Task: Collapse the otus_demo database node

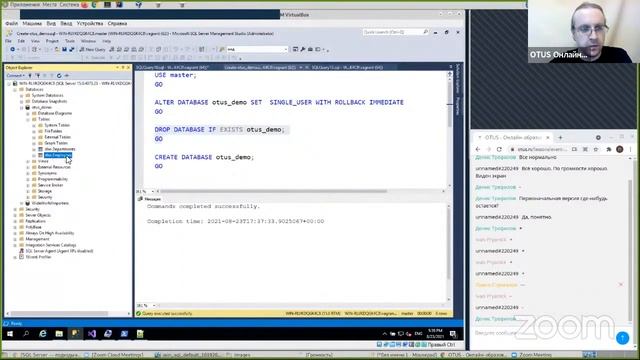Action: click(x=22, y=107)
